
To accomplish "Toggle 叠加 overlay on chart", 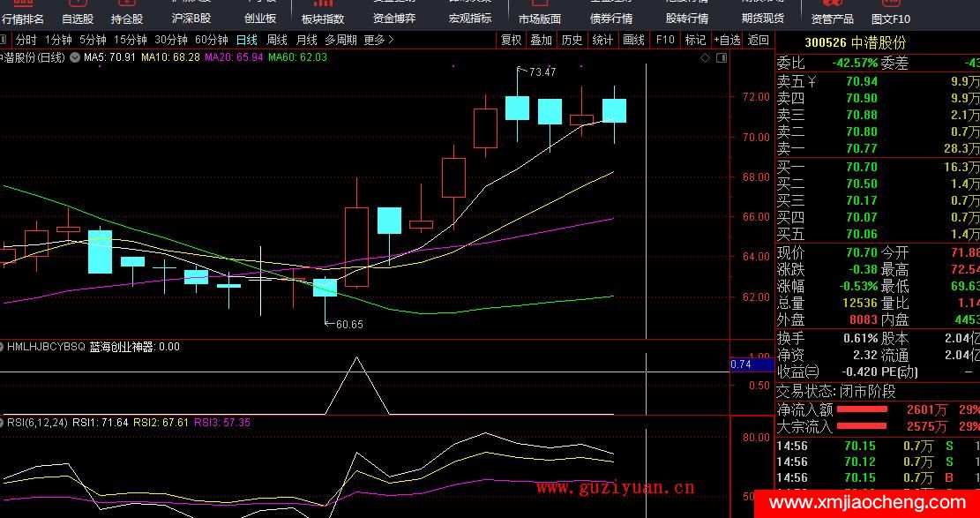I will click(541, 40).
